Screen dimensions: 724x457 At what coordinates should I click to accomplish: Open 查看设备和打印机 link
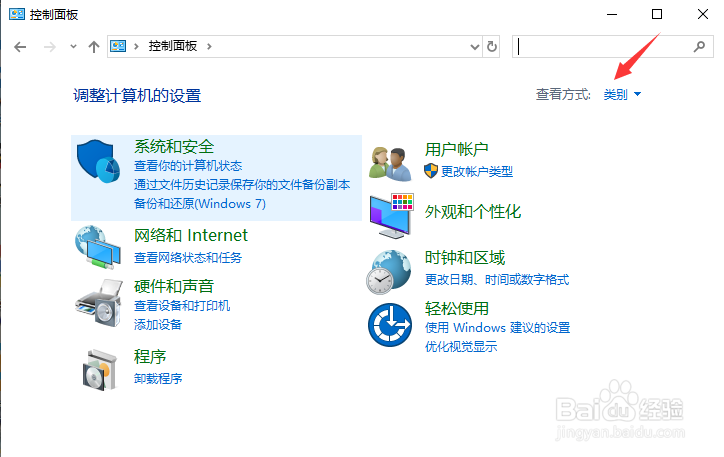point(182,306)
